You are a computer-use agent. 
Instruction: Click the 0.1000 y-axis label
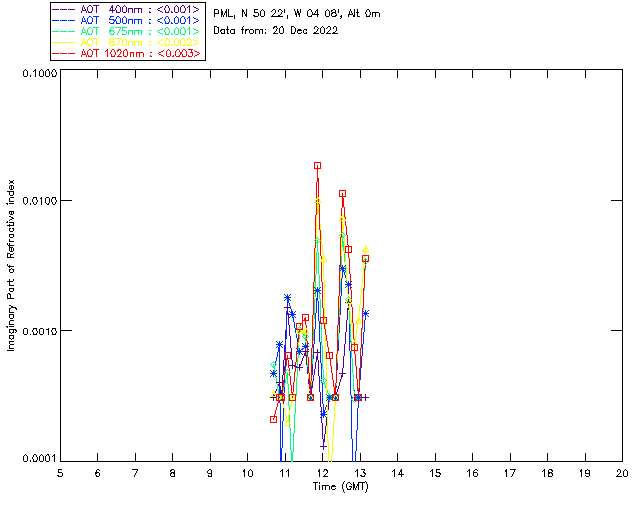click(x=39, y=73)
